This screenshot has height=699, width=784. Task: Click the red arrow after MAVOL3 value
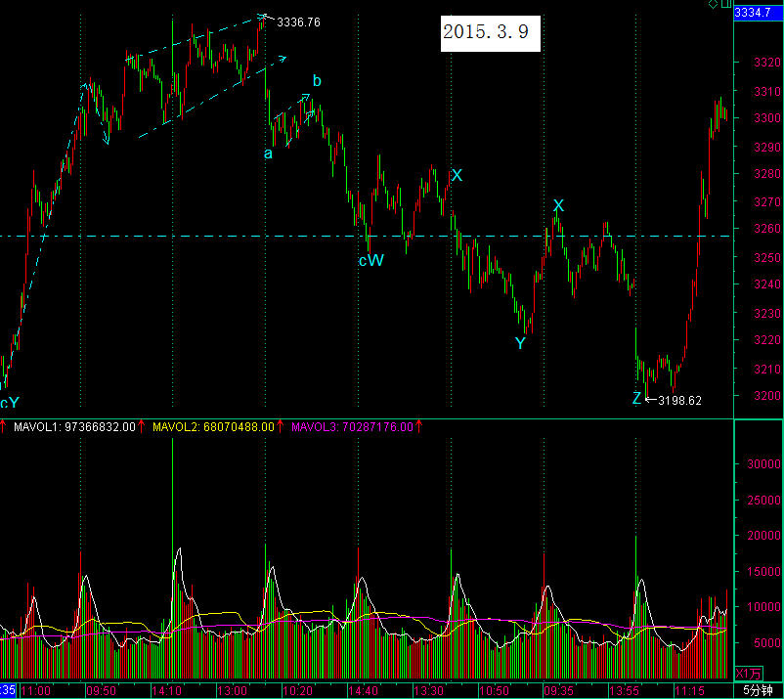420,427
